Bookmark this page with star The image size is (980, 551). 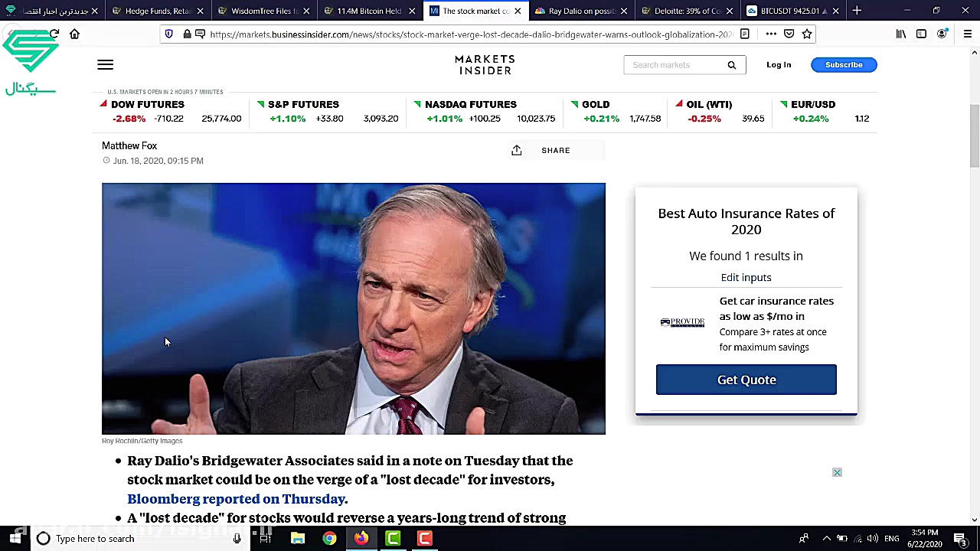tap(806, 34)
